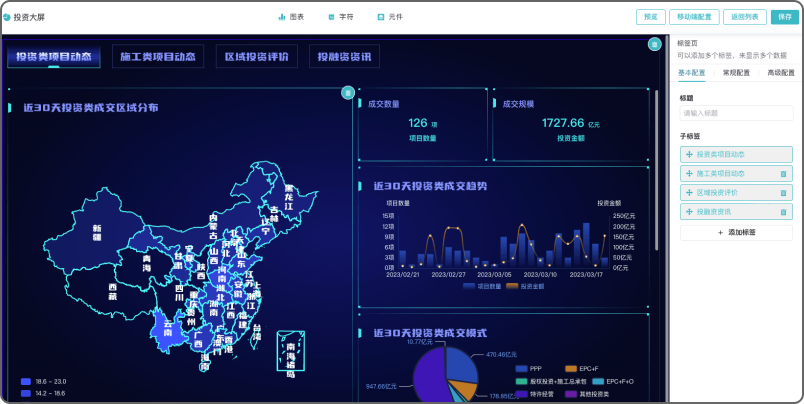Open the 区域投资评价 dashboard tab
The width and height of the screenshot is (804, 404).
256,56
